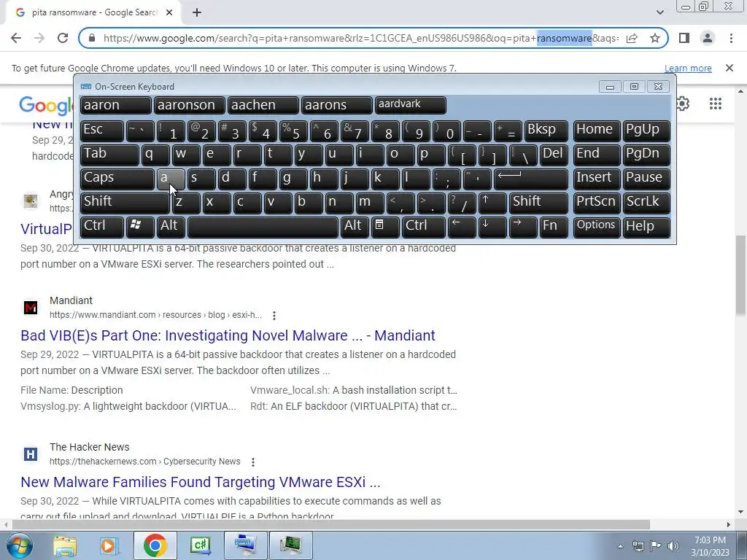Viewport: 747px width, 560px height.
Task: Tap the Windows logo key
Action: [x=140, y=227]
